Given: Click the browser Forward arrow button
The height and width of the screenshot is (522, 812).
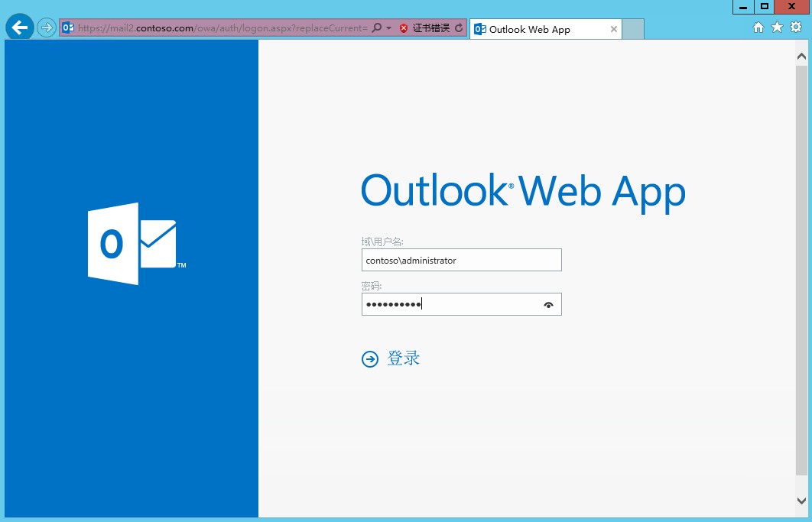Looking at the screenshot, I should click(x=47, y=28).
